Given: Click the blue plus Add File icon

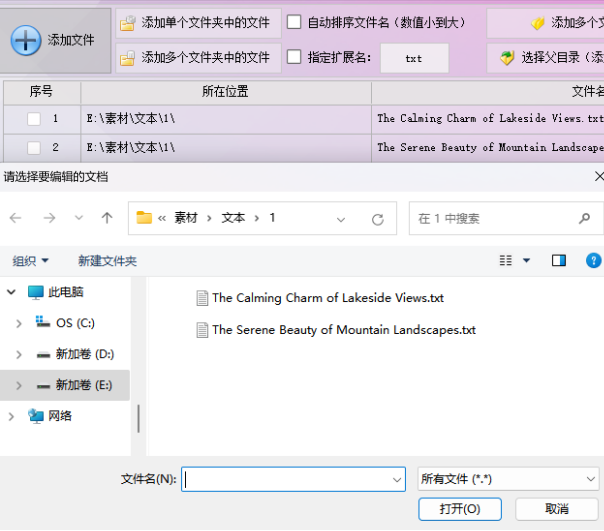Looking at the screenshot, I should pyautogui.click(x=26, y=40).
